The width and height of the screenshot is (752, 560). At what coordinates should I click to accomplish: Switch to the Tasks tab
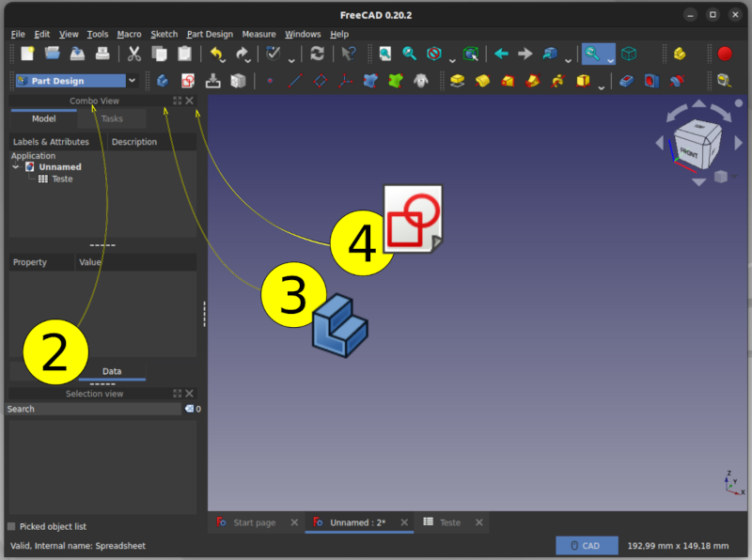[112, 118]
